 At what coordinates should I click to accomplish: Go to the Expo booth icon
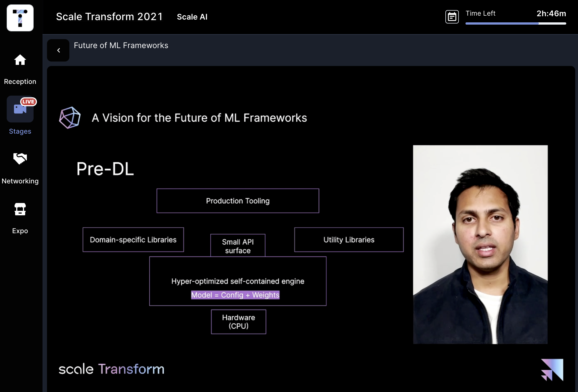pyautogui.click(x=20, y=209)
